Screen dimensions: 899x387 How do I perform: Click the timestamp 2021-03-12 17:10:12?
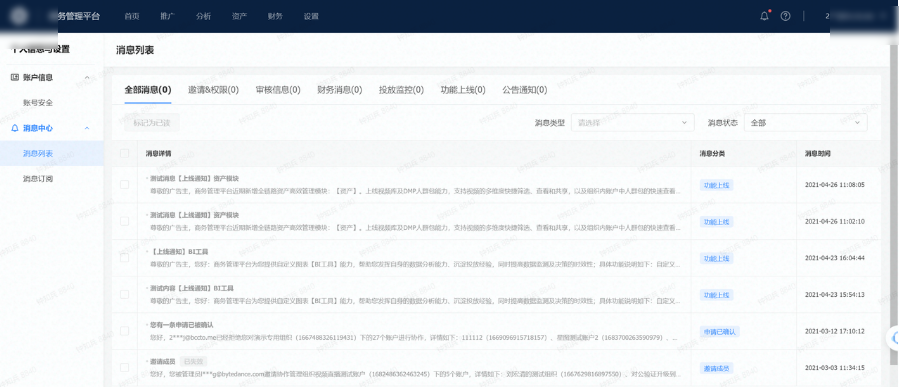pyautogui.click(x=834, y=331)
